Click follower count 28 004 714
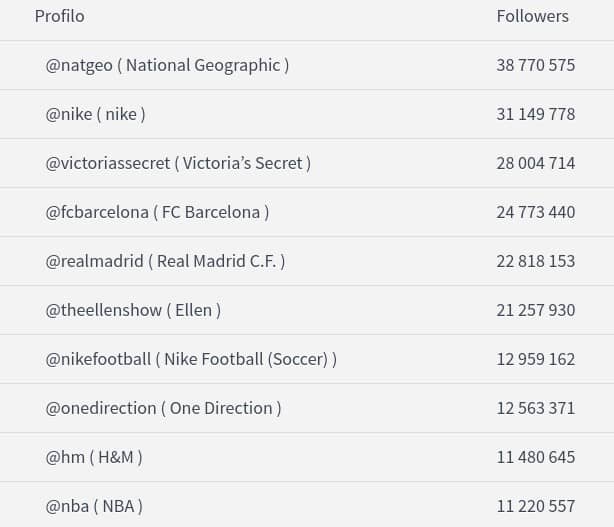614x527 pixels. pos(536,163)
